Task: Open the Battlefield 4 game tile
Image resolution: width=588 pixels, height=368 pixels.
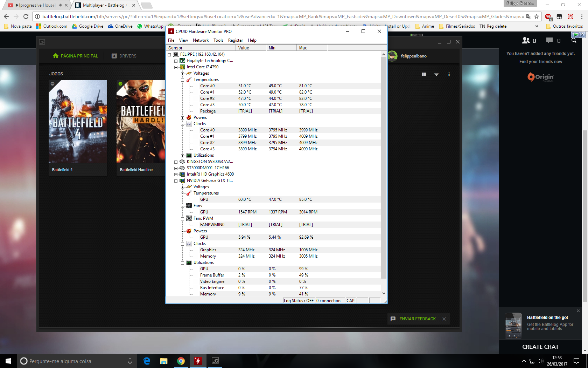Action: click(x=78, y=128)
